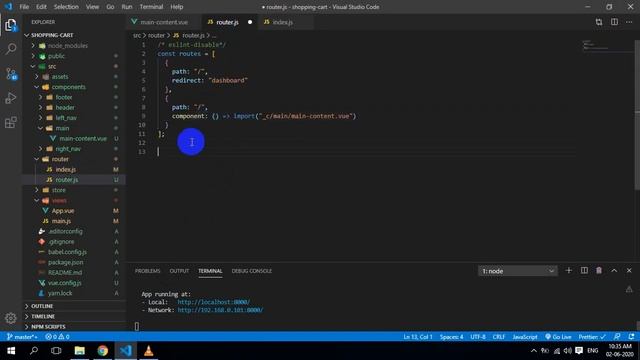Open the File menu
Viewport: 640px width, 360px height.
[24, 7]
